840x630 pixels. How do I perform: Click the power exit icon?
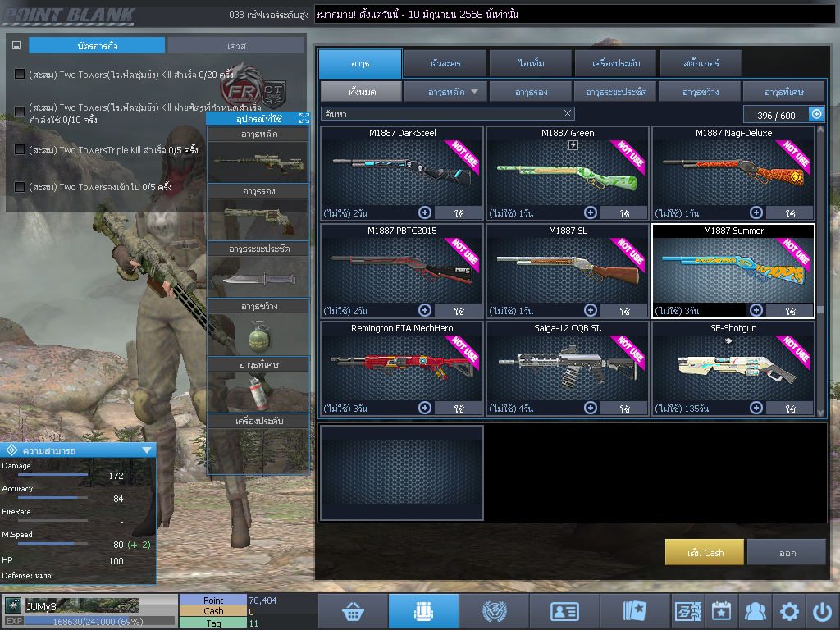tap(822, 611)
